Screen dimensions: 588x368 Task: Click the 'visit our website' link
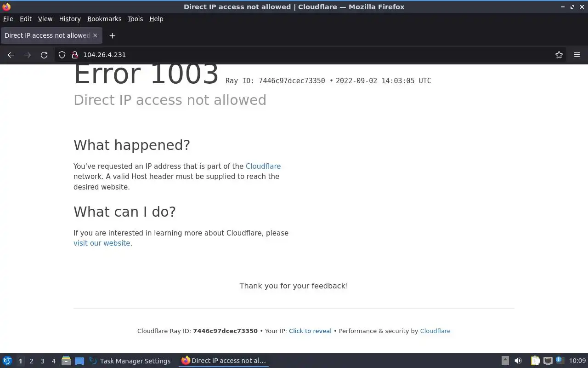point(102,243)
